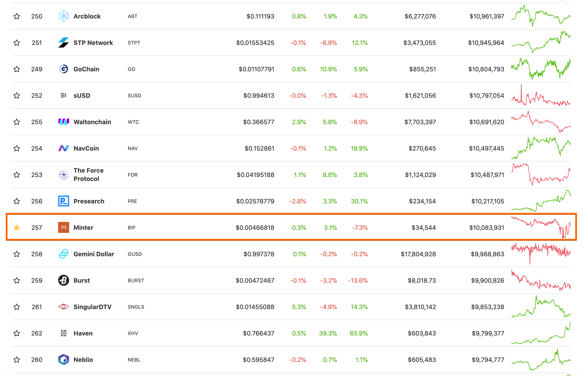Favorite GoChain with its star
Image resolution: width=588 pixels, height=376 pixels.
17,69
